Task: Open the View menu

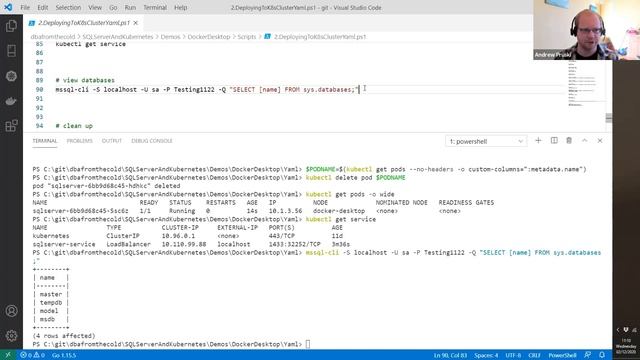Action: point(95,7)
